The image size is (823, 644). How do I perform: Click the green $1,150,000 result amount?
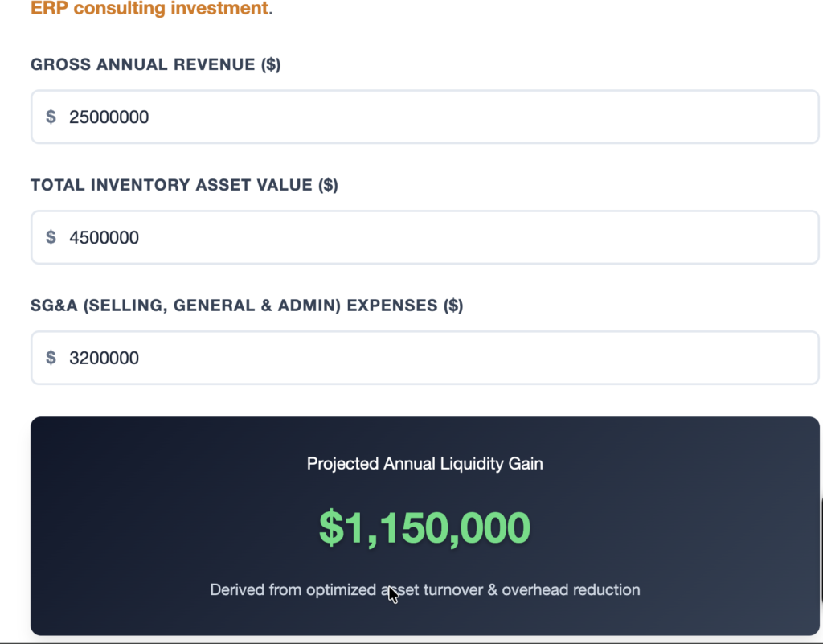click(424, 527)
